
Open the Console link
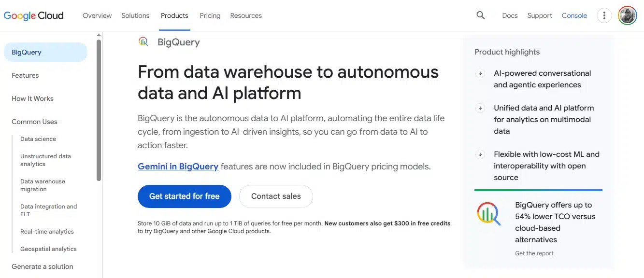(x=574, y=15)
